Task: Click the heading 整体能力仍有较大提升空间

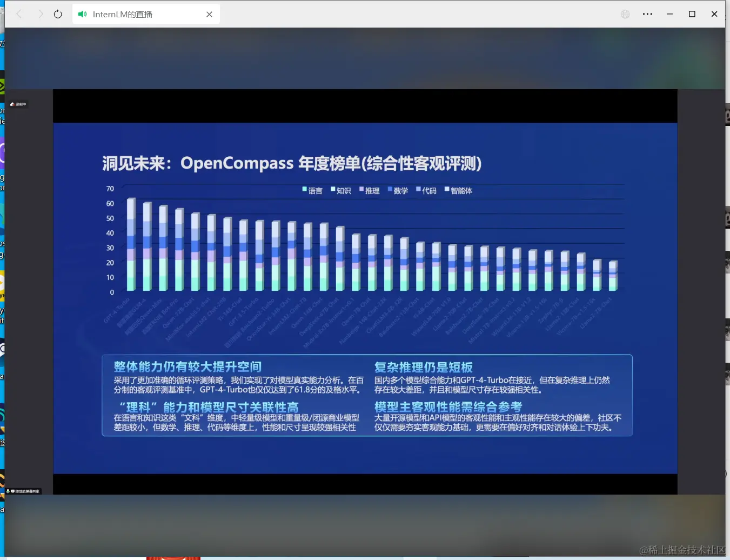Action: pyautogui.click(x=187, y=366)
